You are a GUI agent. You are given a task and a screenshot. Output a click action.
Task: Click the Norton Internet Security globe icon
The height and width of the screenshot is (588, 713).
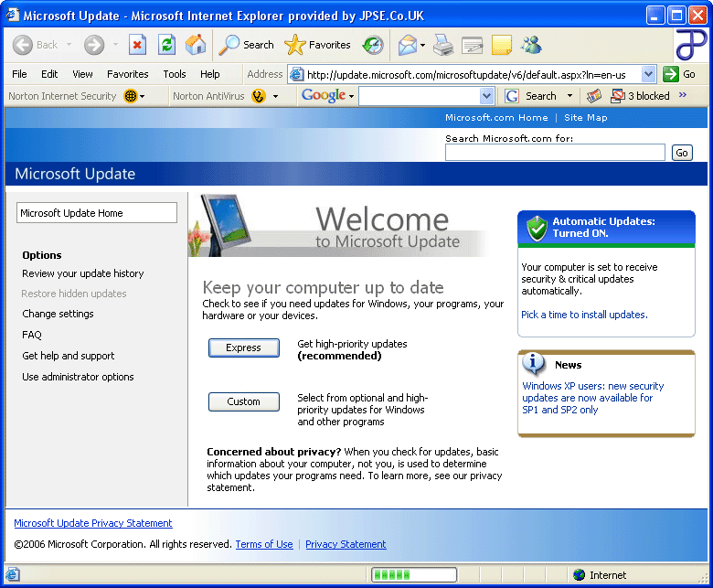[x=131, y=96]
